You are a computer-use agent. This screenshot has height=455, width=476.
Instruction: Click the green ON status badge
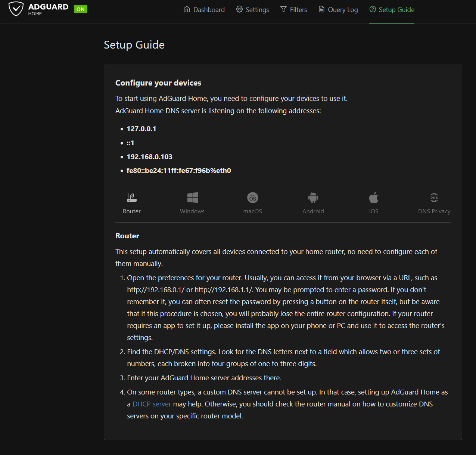tap(81, 9)
